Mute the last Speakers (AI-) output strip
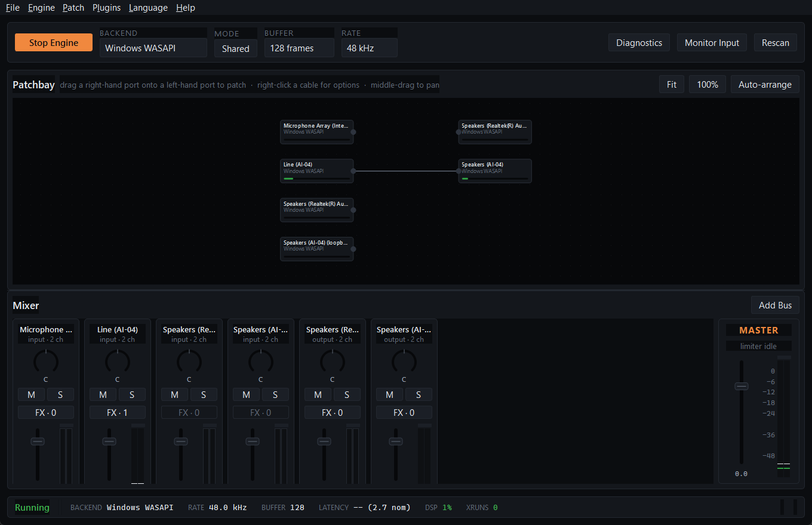The height and width of the screenshot is (525, 812). tap(390, 394)
